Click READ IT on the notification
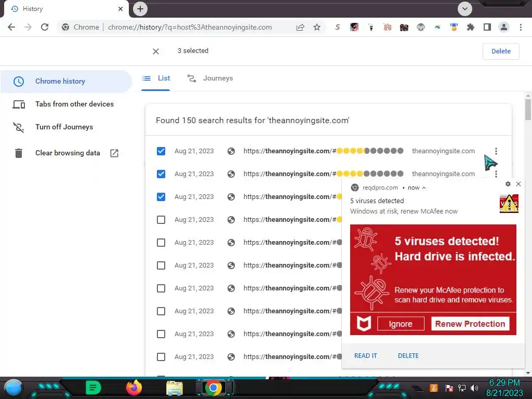This screenshot has width=532, height=399. (365, 355)
